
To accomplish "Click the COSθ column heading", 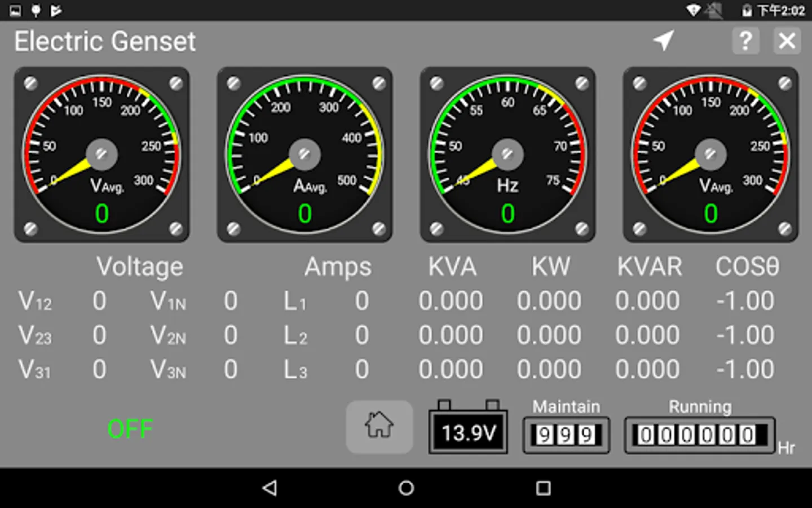I will pyautogui.click(x=747, y=267).
